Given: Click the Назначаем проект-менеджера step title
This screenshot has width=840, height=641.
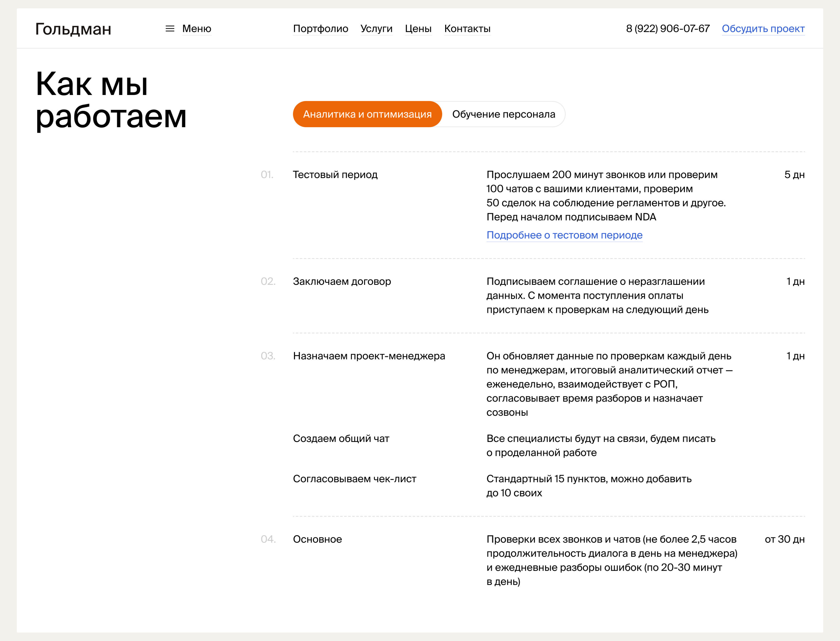Looking at the screenshot, I should coord(369,356).
